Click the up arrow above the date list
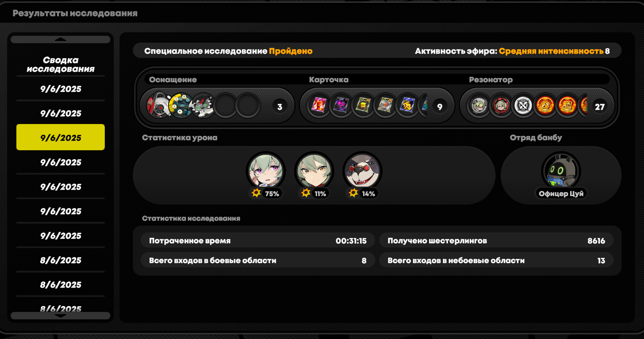Screen dimensions: 644x339 (x=60, y=39)
